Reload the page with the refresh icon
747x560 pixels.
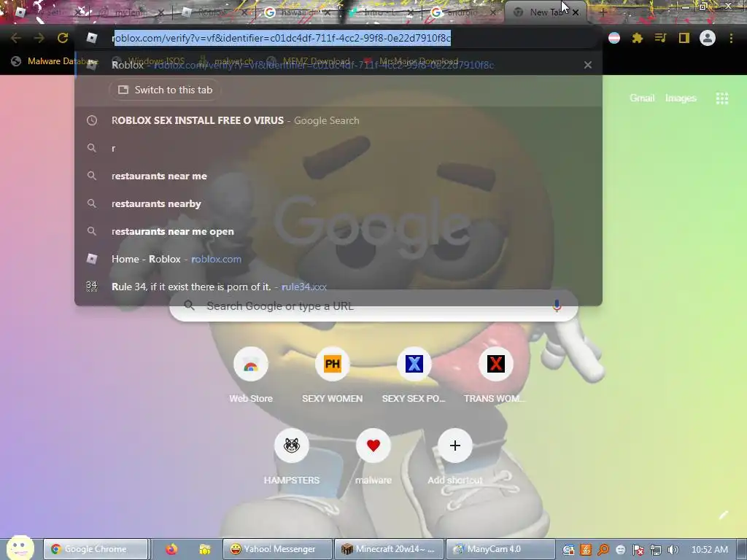click(63, 38)
